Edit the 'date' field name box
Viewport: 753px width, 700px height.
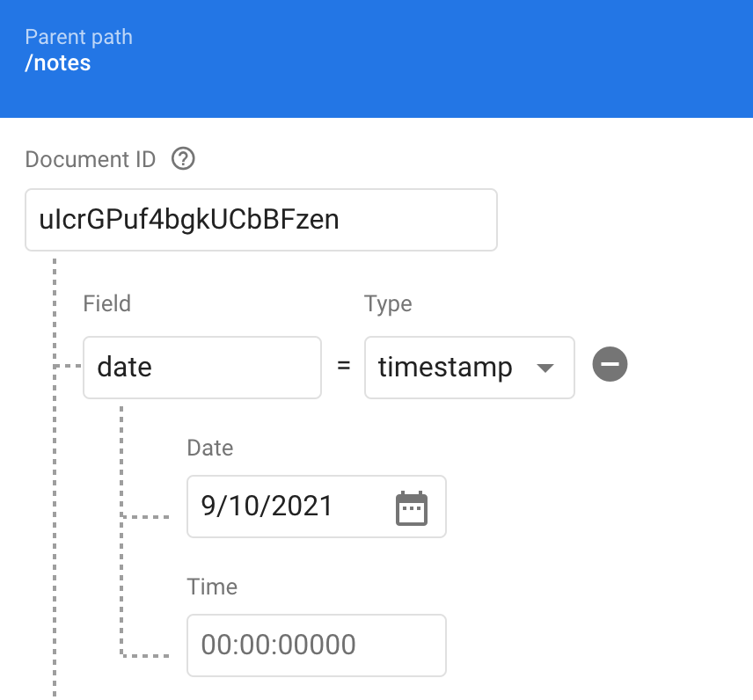[202, 368]
